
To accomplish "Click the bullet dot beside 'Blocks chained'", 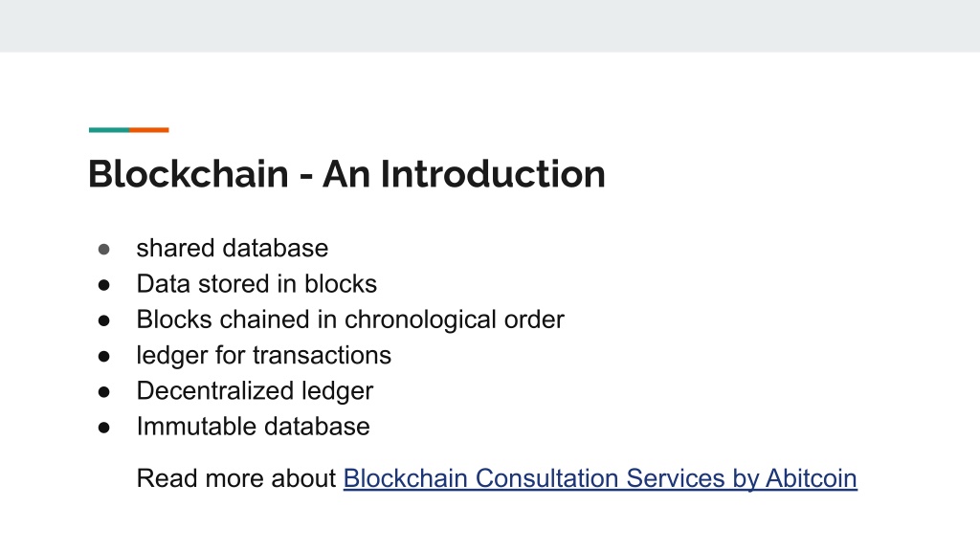I will pos(103,320).
